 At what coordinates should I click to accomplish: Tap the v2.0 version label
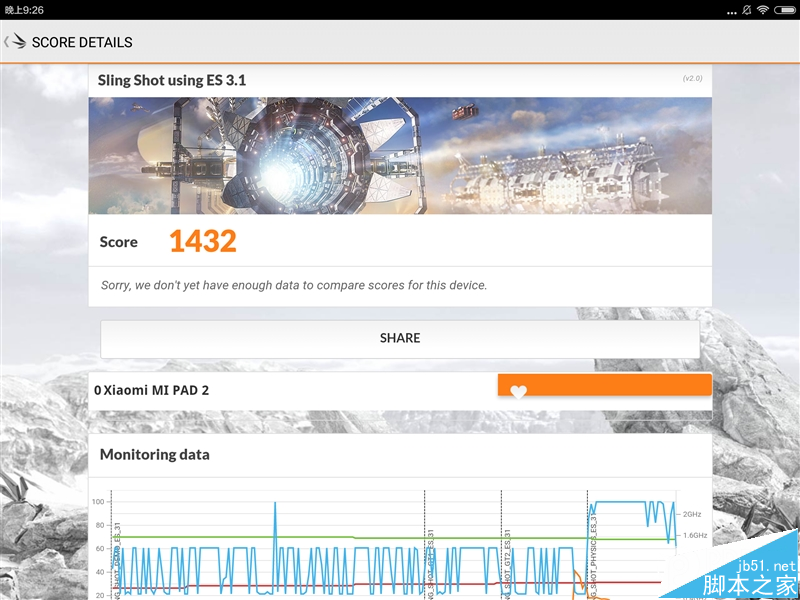tap(692, 78)
